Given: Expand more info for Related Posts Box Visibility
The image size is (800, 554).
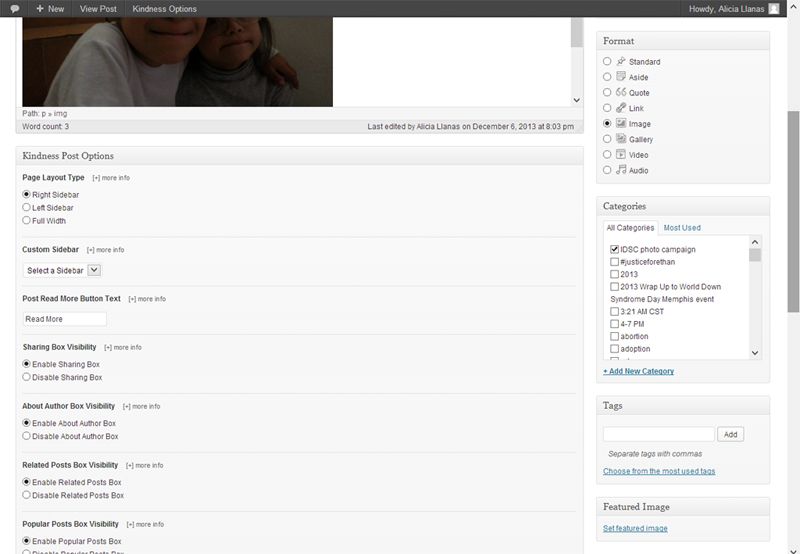Looking at the screenshot, I should 144,466.
